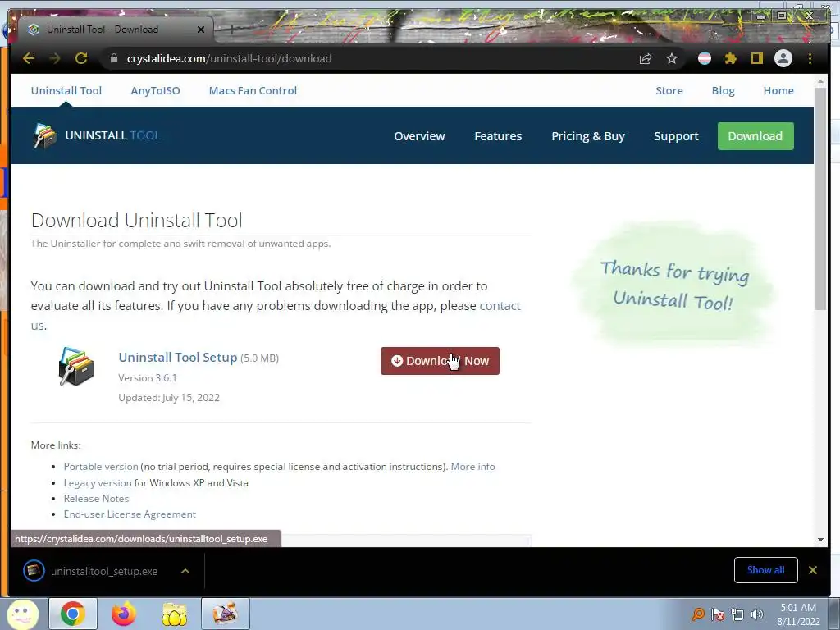Open the Chrome three-dot menu
The height and width of the screenshot is (630, 840).
pos(810,58)
